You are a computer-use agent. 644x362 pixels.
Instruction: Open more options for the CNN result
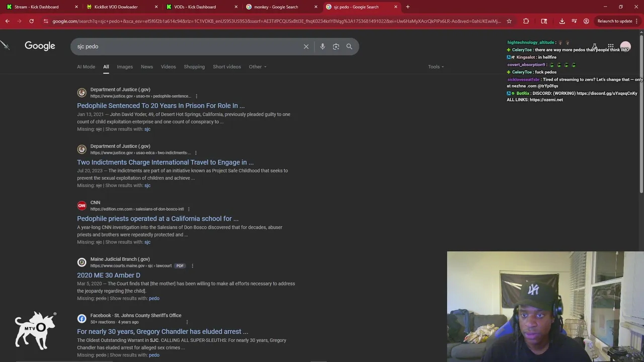189,209
